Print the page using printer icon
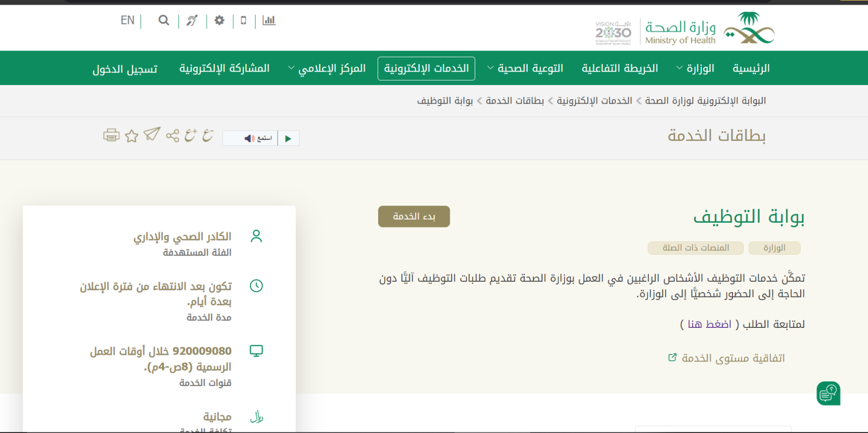The height and width of the screenshot is (433, 868). click(111, 135)
